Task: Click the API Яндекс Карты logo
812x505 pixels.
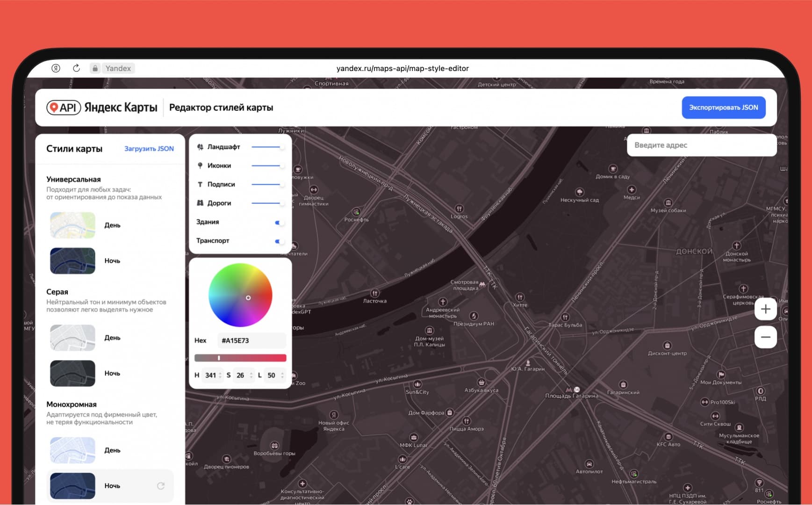Action: point(102,108)
